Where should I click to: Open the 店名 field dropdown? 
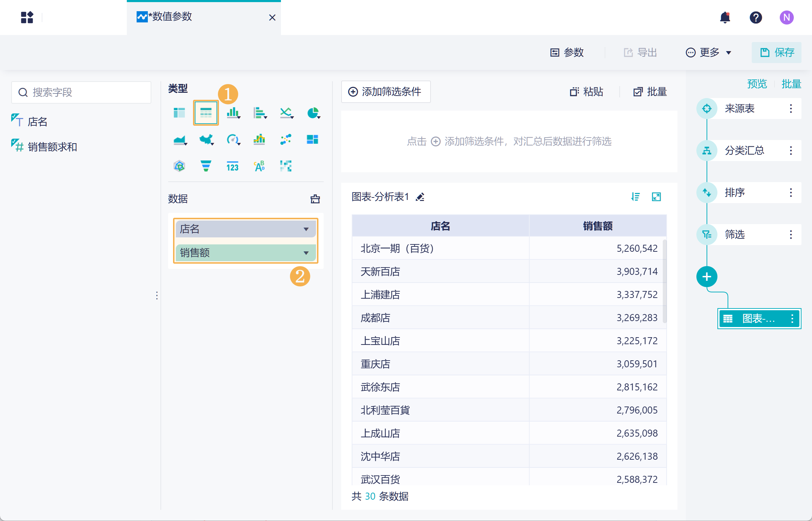pos(306,229)
